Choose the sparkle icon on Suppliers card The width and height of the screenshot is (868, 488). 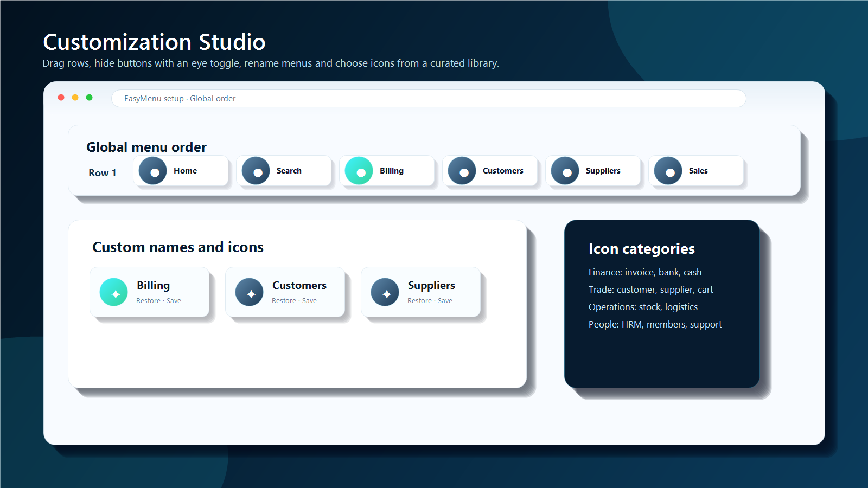click(385, 292)
